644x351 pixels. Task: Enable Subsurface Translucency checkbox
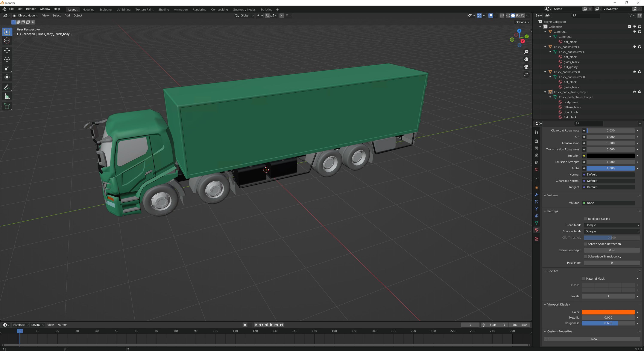point(585,256)
